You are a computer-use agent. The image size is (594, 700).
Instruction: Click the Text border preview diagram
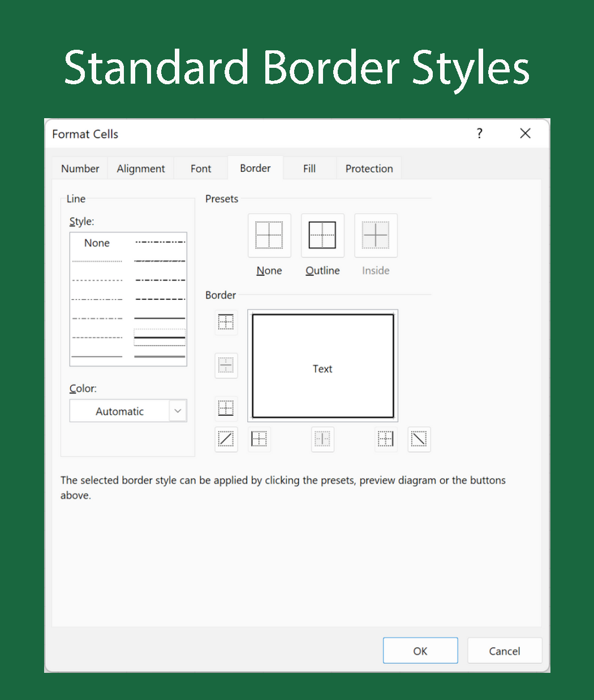(x=322, y=366)
